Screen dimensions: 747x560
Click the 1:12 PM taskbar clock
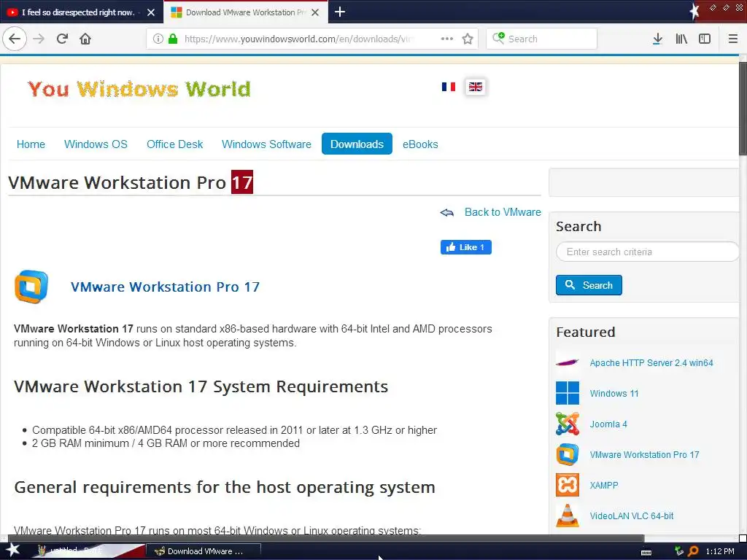(720, 551)
